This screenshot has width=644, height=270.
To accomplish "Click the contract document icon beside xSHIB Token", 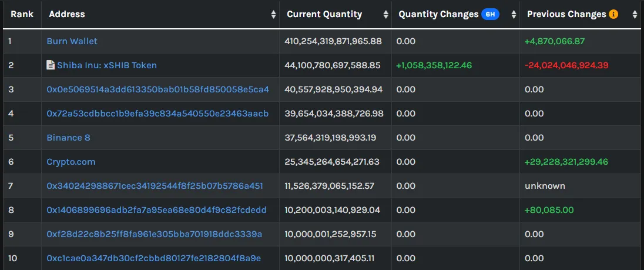I will pos(51,65).
